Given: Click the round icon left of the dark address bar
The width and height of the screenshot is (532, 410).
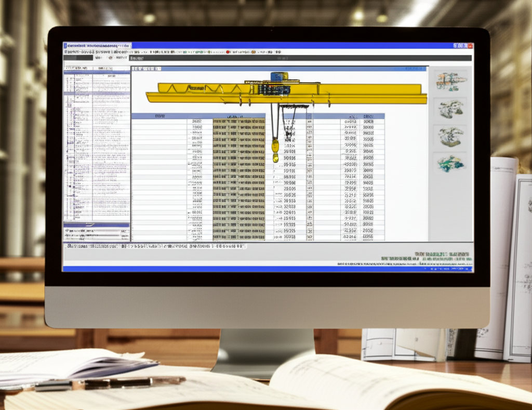Looking at the screenshot, I should (111, 58).
